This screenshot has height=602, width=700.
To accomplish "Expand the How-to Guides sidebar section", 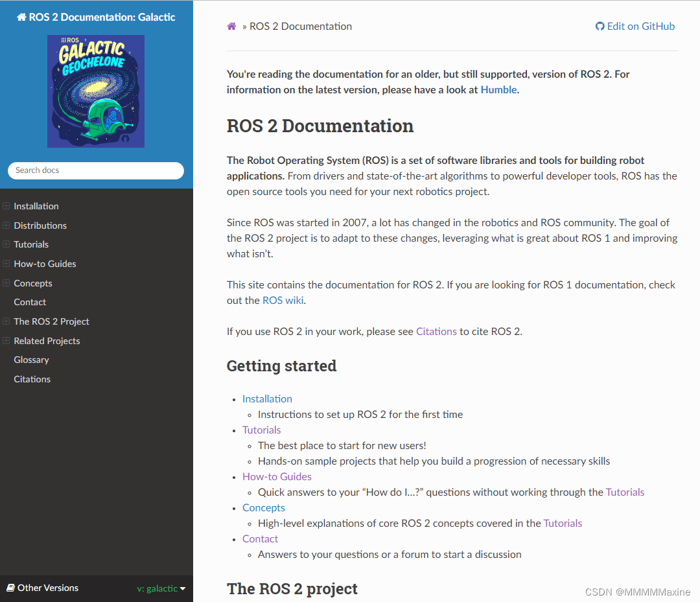I will tap(6, 264).
